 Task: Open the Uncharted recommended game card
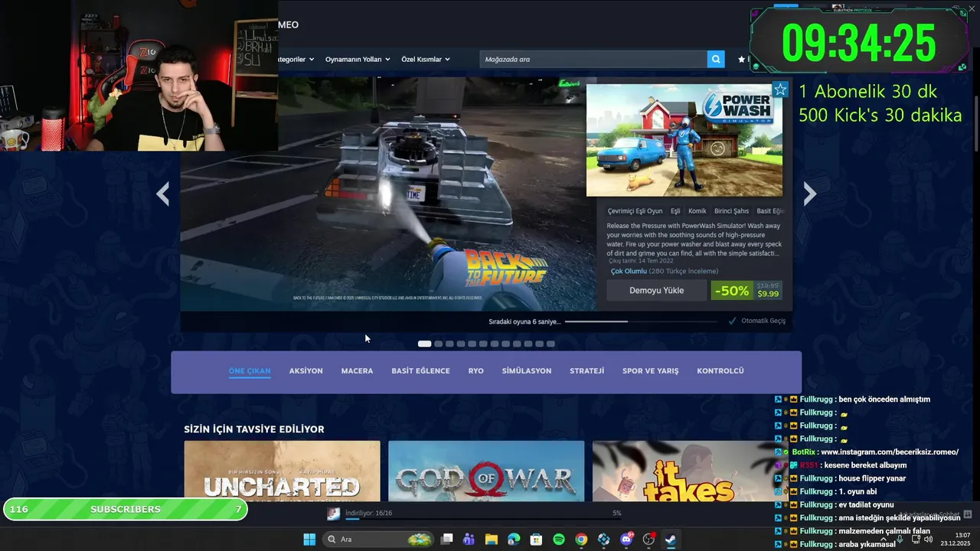(282, 471)
